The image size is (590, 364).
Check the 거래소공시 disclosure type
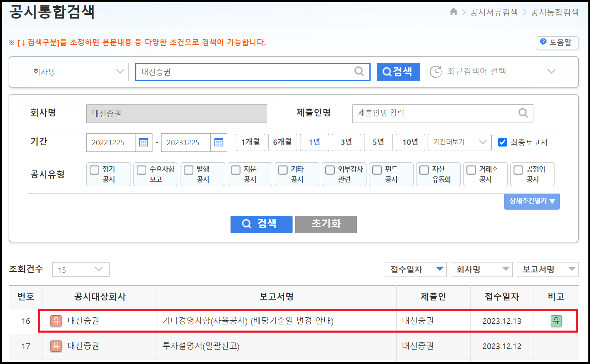pyautogui.click(x=471, y=170)
